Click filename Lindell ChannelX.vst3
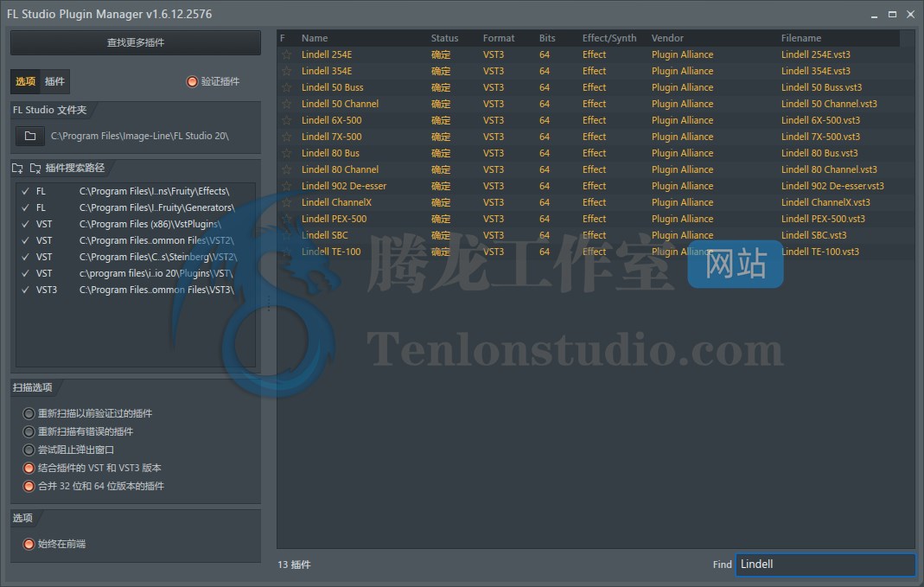This screenshot has width=924, height=587. (825, 203)
